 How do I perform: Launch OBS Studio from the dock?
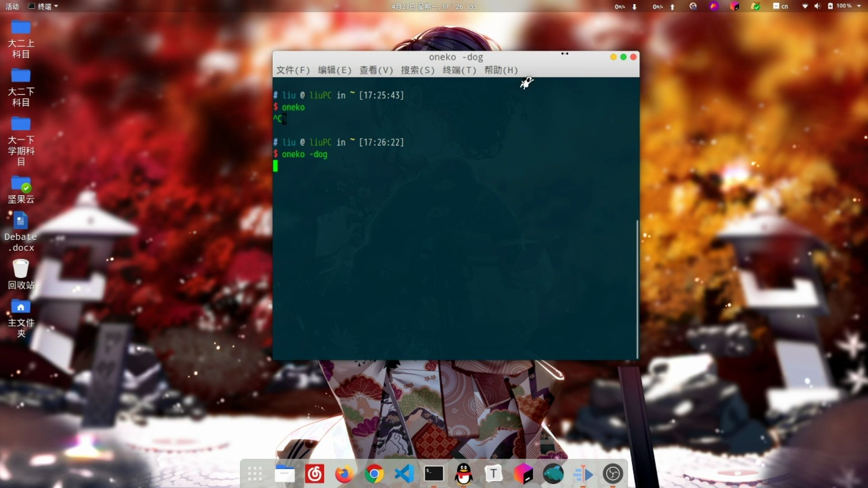point(613,474)
